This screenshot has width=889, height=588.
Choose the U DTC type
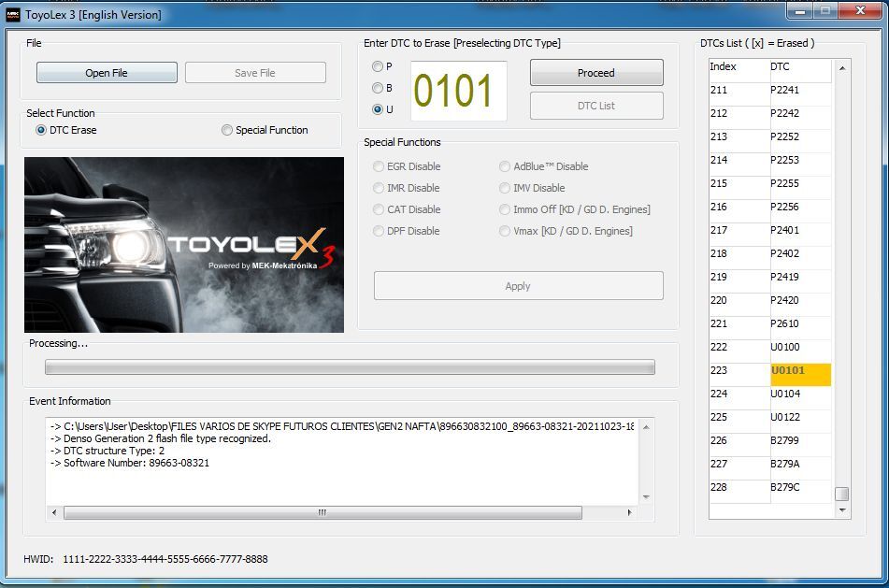tap(381, 109)
